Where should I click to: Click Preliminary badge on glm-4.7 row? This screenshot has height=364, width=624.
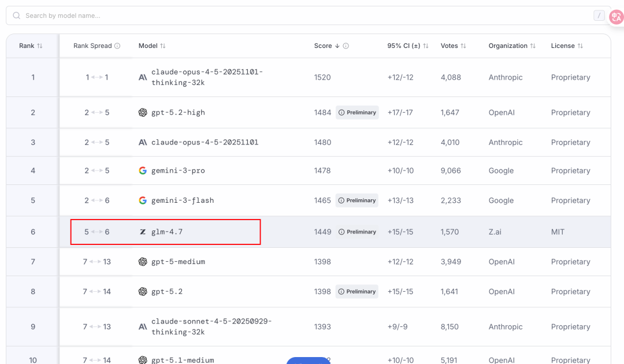point(357,232)
